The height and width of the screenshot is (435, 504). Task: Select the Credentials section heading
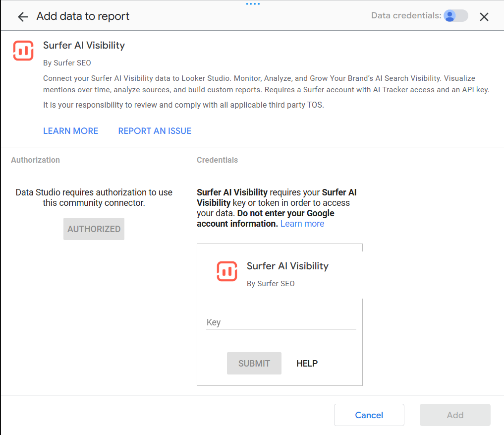(x=217, y=160)
